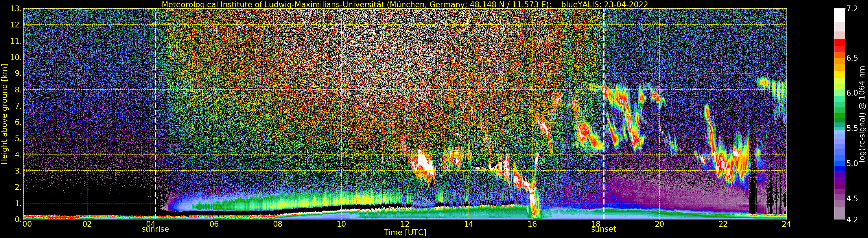Viewport: 868px width, 238px height.
Task: Click the height axis tick label '0.'
Action: [18, 219]
